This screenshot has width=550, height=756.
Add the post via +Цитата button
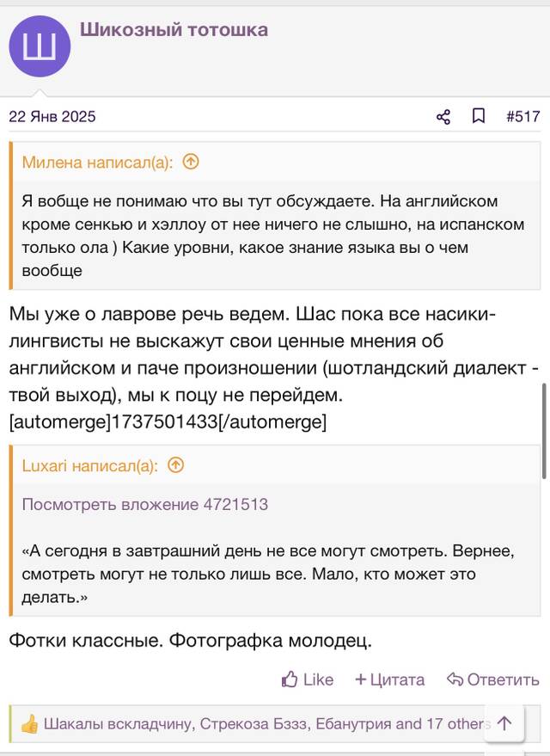[x=389, y=679]
